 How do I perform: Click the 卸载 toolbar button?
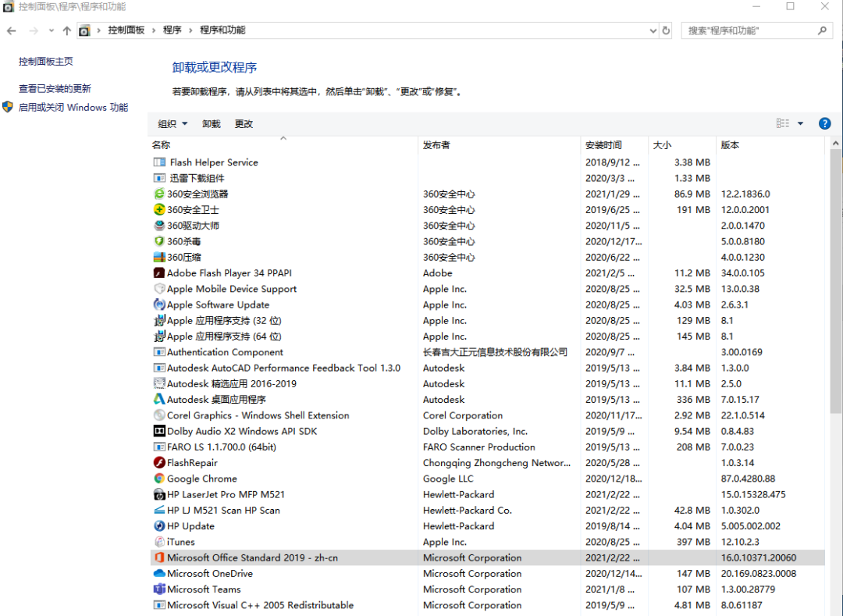212,124
